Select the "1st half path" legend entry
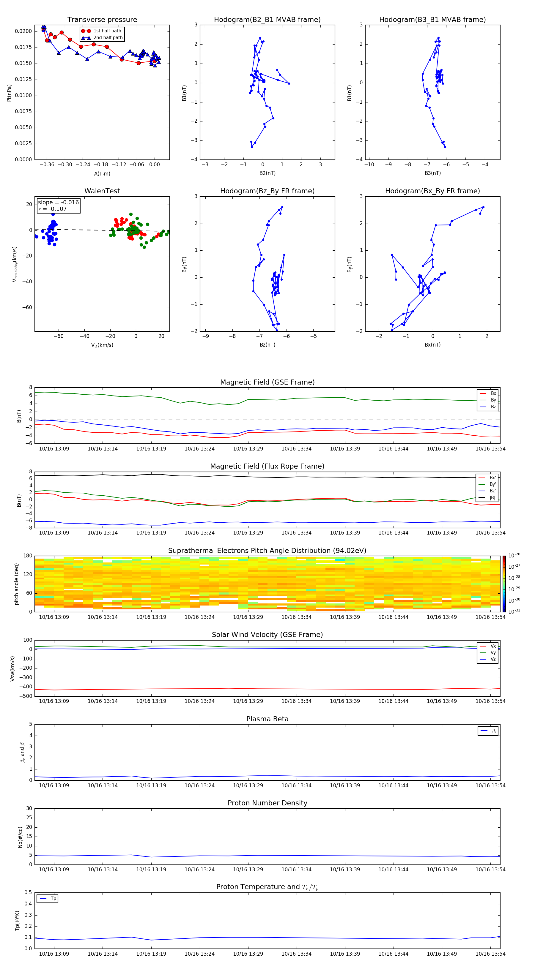Screen dimensions: 535x980 click(102, 31)
